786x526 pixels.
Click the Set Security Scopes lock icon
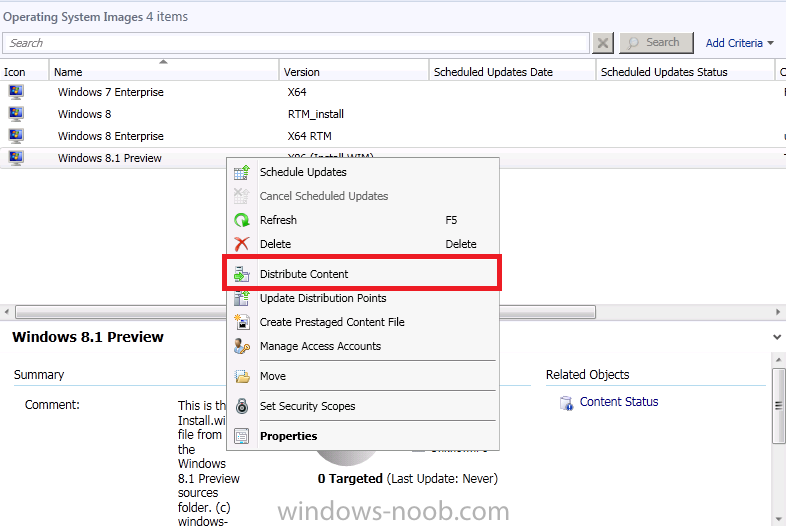(x=241, y=406)
